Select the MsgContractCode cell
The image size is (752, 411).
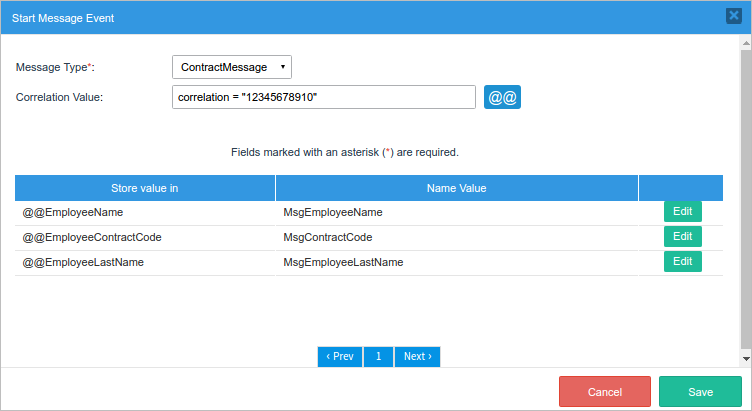click(x=328, y=238)
